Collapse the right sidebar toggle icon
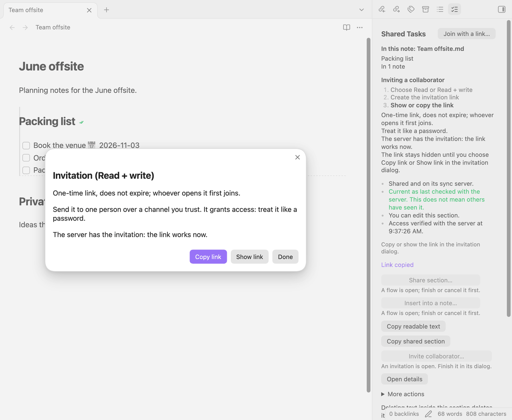Image resolution: width=512 pixels, height=420 pixels. [x=502, y=10]
